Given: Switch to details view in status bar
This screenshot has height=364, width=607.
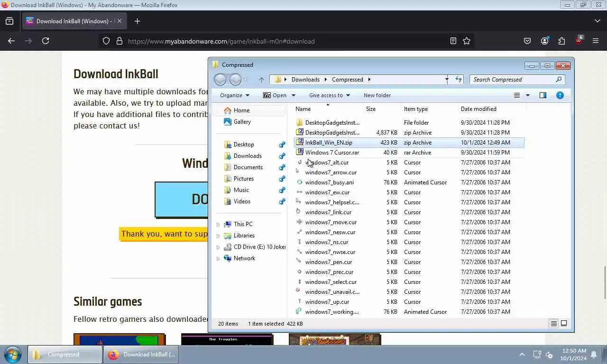Looking at the screenshot, I should point(553,324).
